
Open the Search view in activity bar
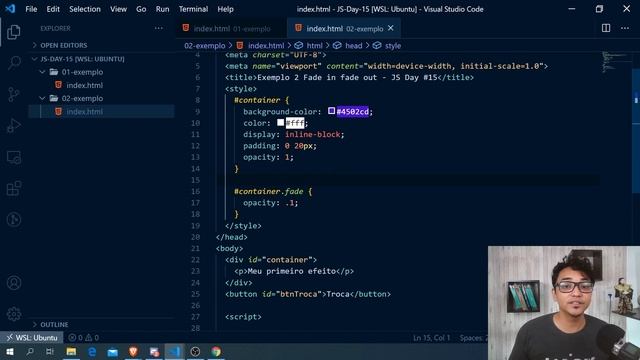[14, 62]
